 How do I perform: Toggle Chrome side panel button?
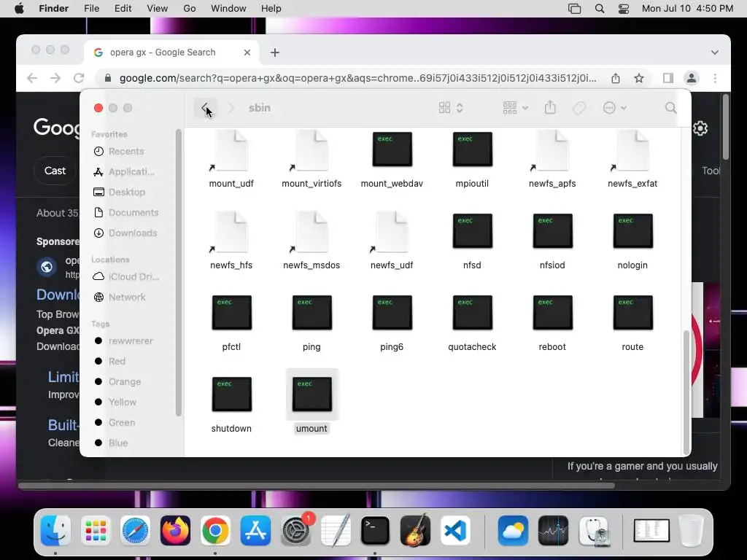pos(668,78)
